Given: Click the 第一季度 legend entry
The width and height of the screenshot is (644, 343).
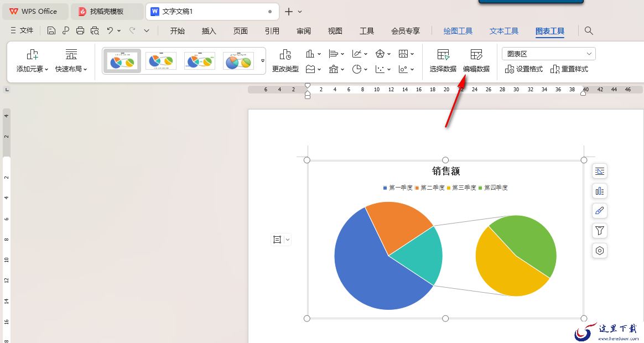Looking at the screenshot, I should [398, 188].
